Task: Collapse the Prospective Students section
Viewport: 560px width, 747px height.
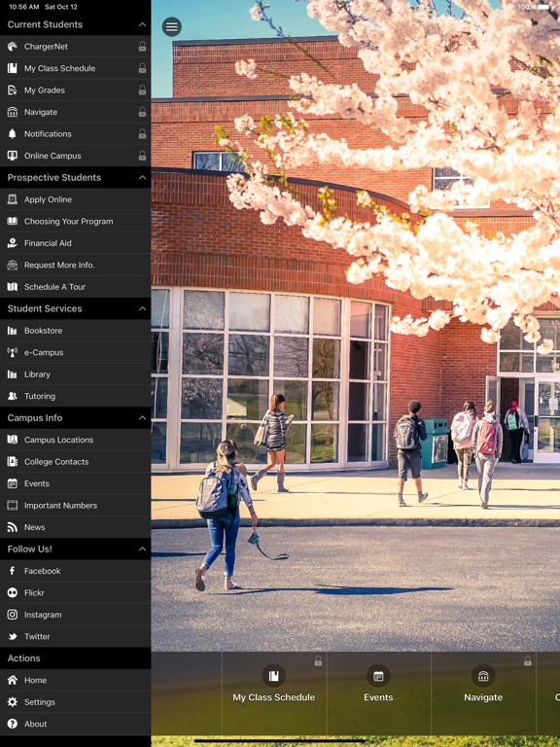Action: pyautogui.click(x=142, y=177)
